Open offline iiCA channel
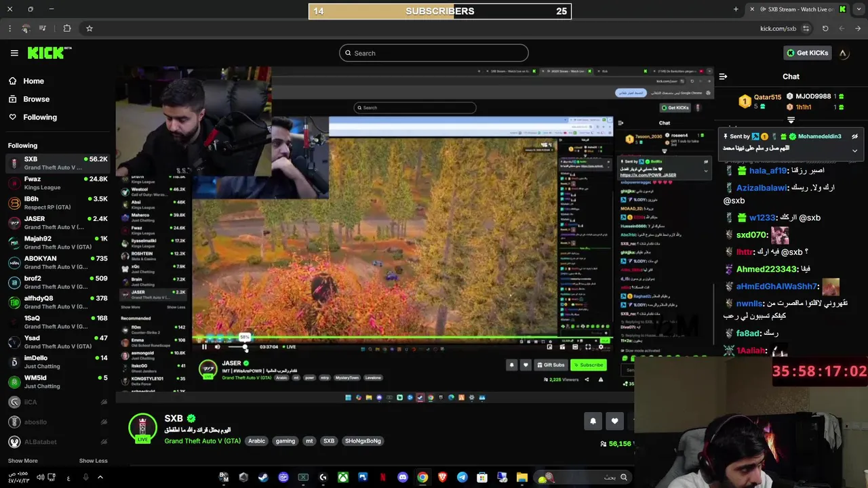The image size is (868, 488). [x=58, y=402]
